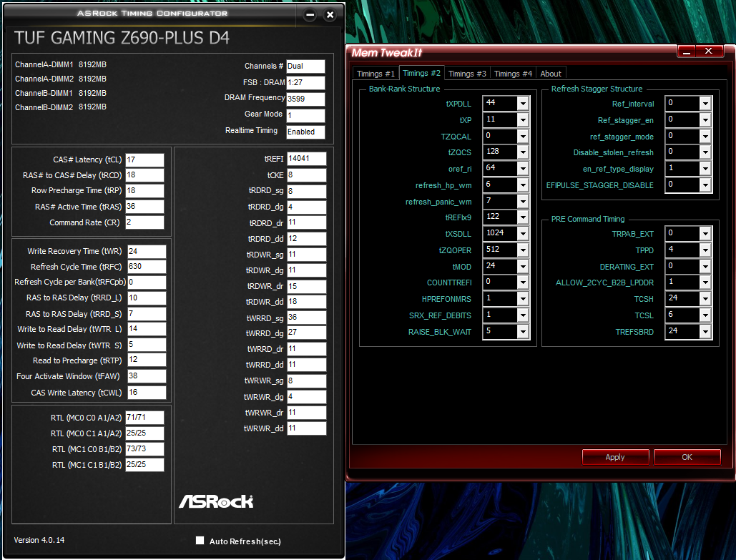Open the Timings #3 tab
736x560 pixels.
[467, 74]
